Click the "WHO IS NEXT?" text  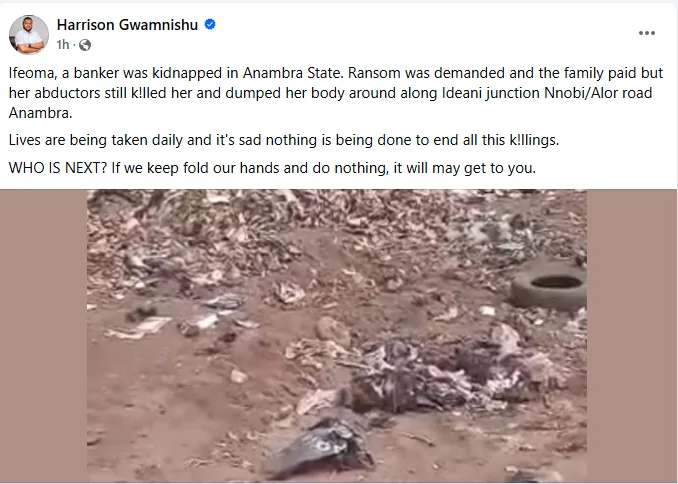pyautogui.click(x=58, y=168)
